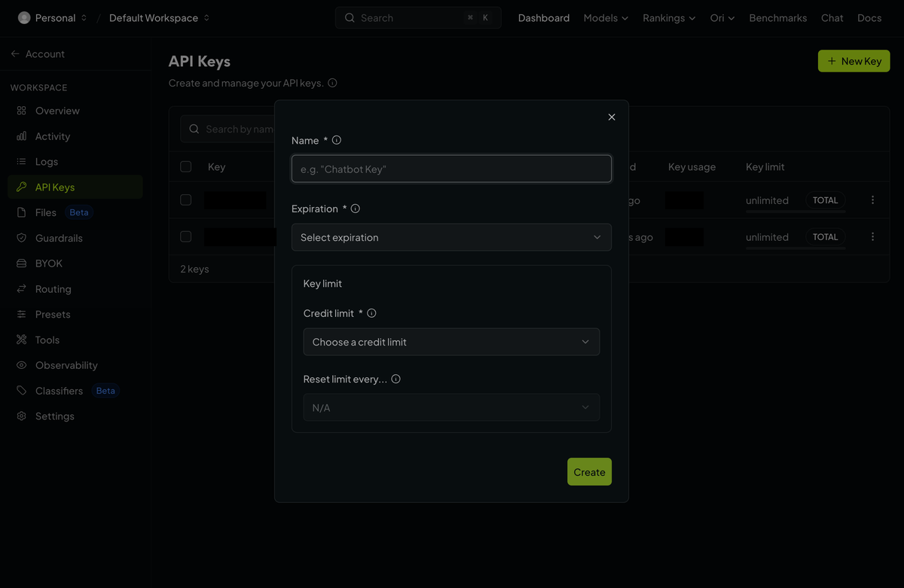The height and width of the screenshot is (588, 904).
Task: Open the Select expiration dropdown
Action: (451, 237)
